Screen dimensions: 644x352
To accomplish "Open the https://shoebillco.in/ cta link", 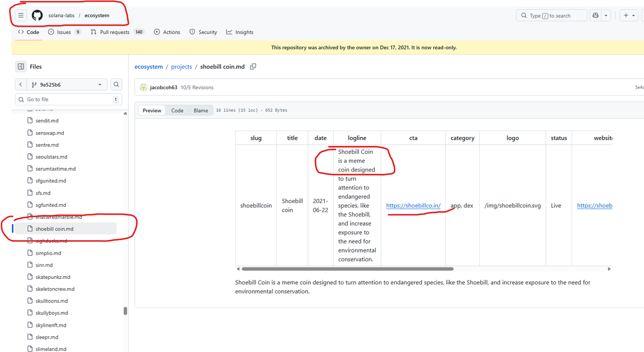I will pyautogui.click(x=413, y=206).
